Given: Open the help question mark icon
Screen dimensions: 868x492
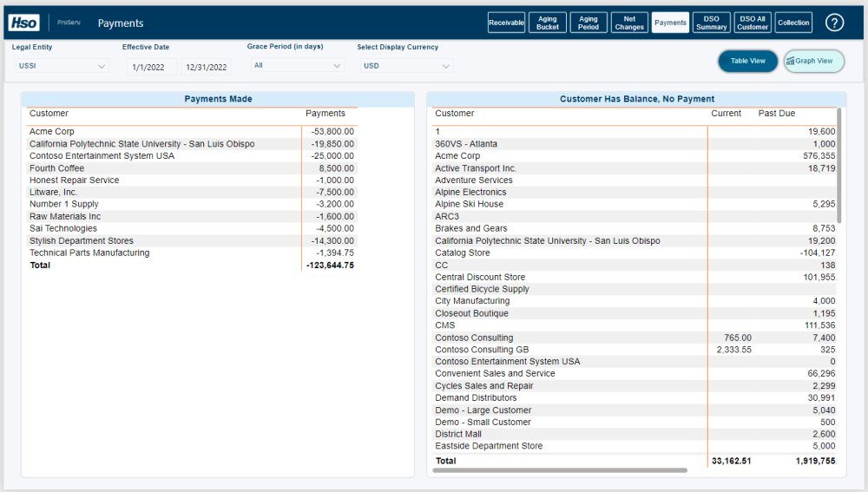Looking at the screenshot, I should pyautogui.click(x=834, y=23).
